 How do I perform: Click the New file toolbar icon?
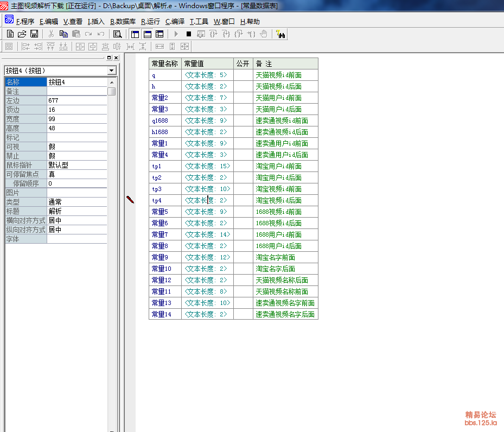point(10,34)
